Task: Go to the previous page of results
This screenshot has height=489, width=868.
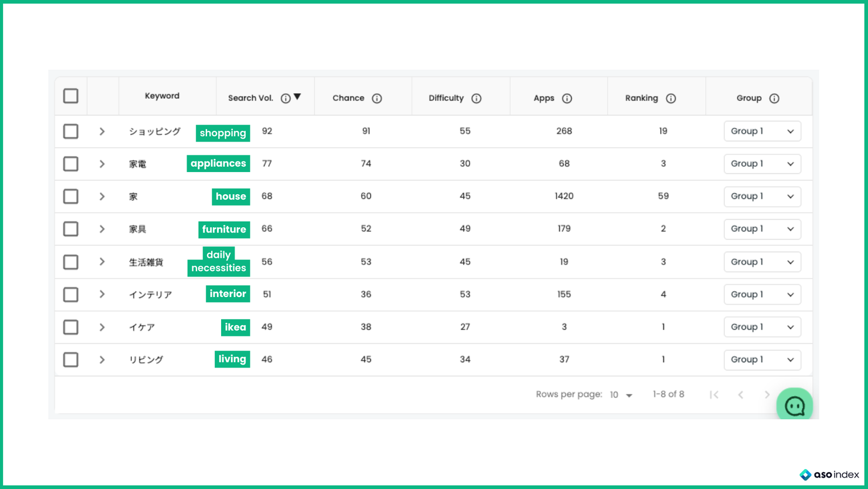Action: [x=741, y=395]
